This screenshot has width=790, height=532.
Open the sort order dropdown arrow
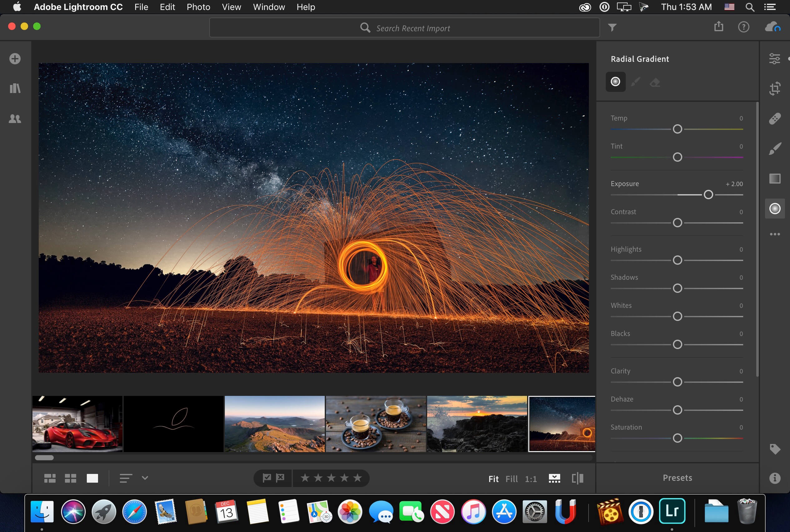coord(144,479)
